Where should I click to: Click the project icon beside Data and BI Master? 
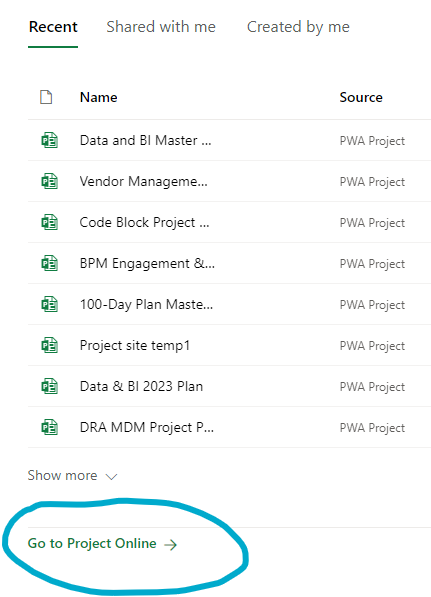pos(49,140)
